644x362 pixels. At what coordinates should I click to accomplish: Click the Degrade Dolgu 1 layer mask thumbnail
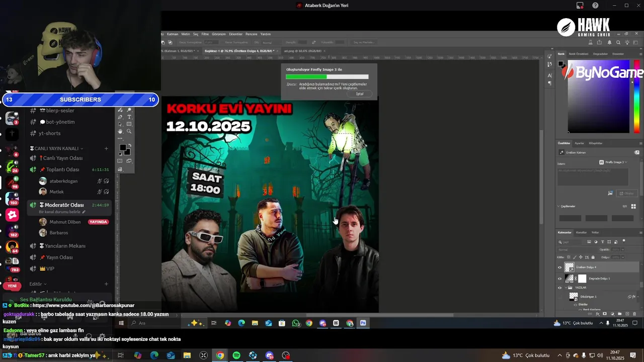point(582,279)
